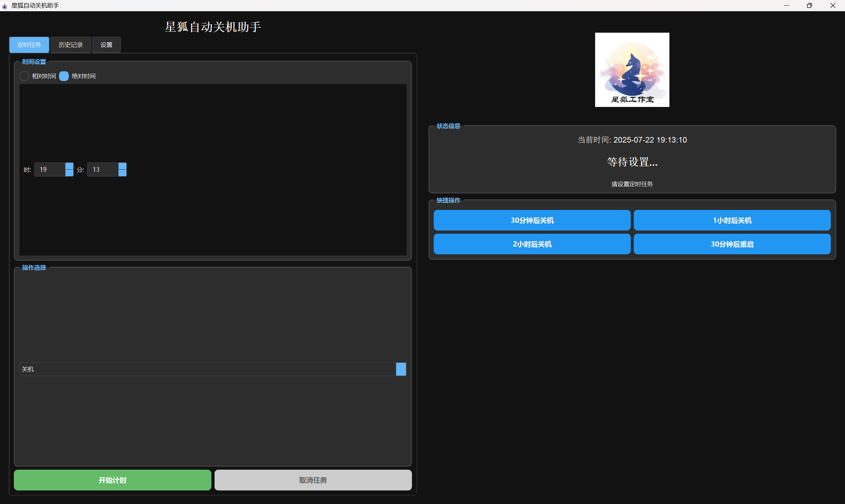This screenshot has height=504, width=845.
Task: Select the 绝对时间 radio option
Action: (x=64, y=76)
